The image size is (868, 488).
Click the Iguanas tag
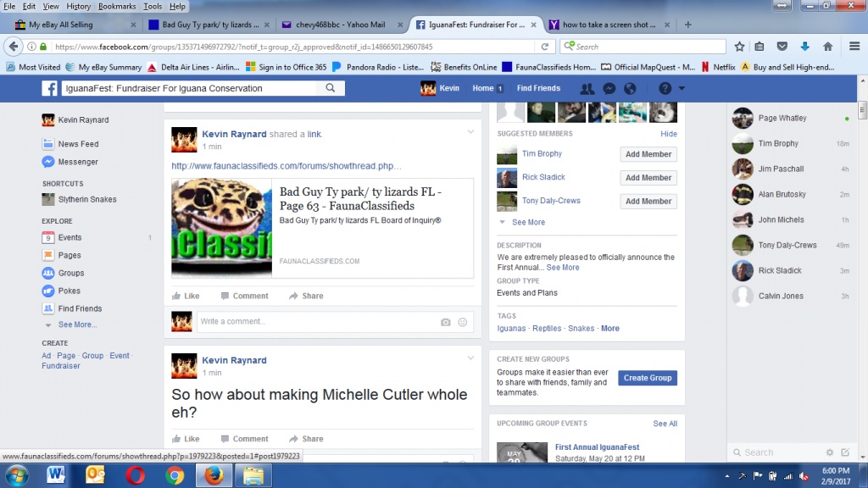(x=511, y=328)
